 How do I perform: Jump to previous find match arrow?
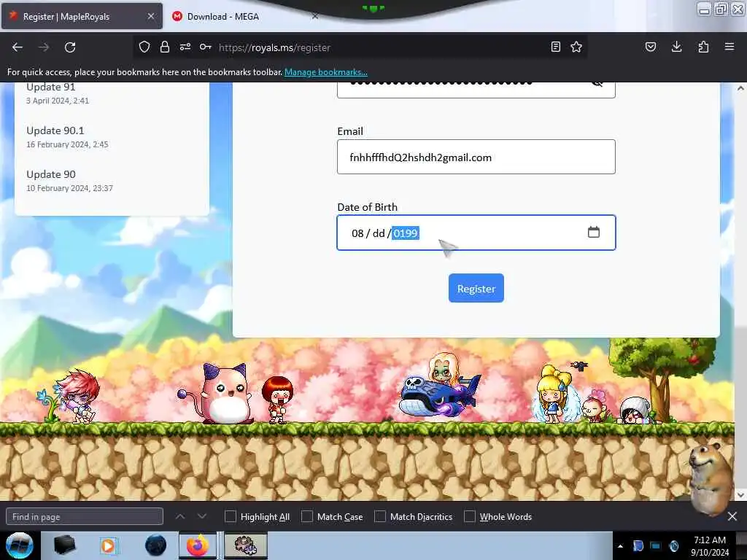coord(180,516)
